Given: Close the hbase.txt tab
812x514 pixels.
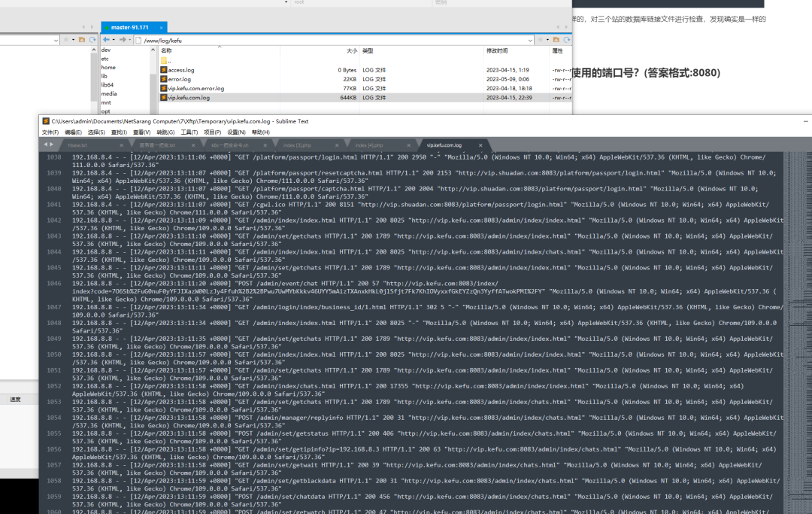Looking at the screenshot, I should tap(121, 145).
